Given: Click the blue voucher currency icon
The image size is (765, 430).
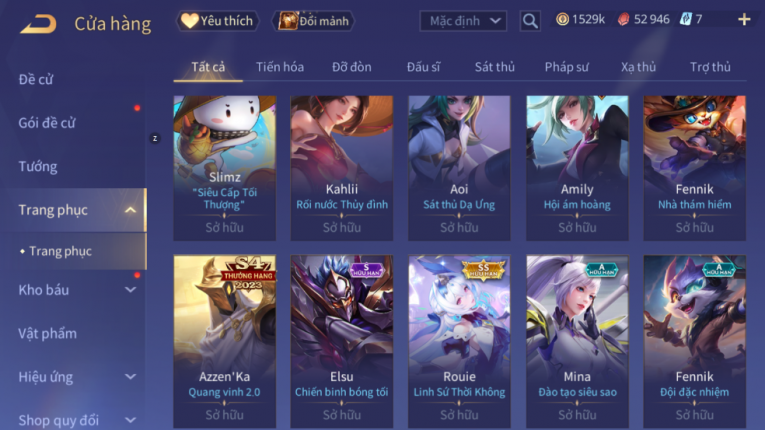Looking at the screenshot, I should tap(685, 20).
